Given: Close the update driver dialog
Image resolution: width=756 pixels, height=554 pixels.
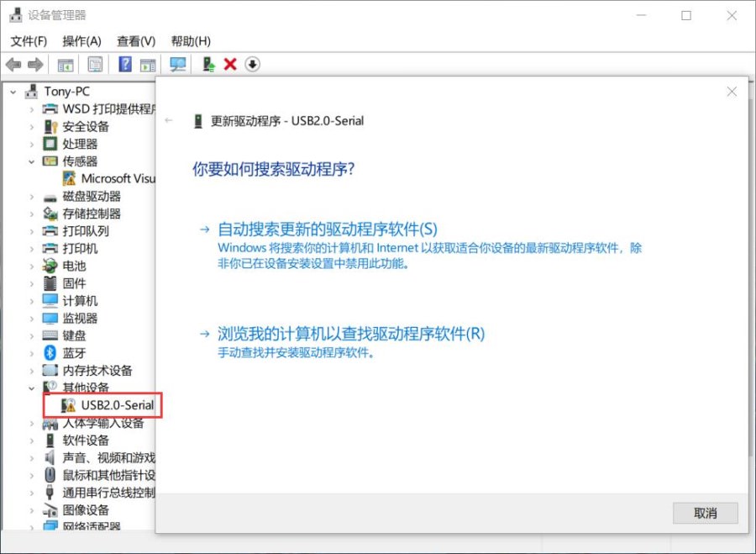Looking at the screenshot, I should (732, 92).
